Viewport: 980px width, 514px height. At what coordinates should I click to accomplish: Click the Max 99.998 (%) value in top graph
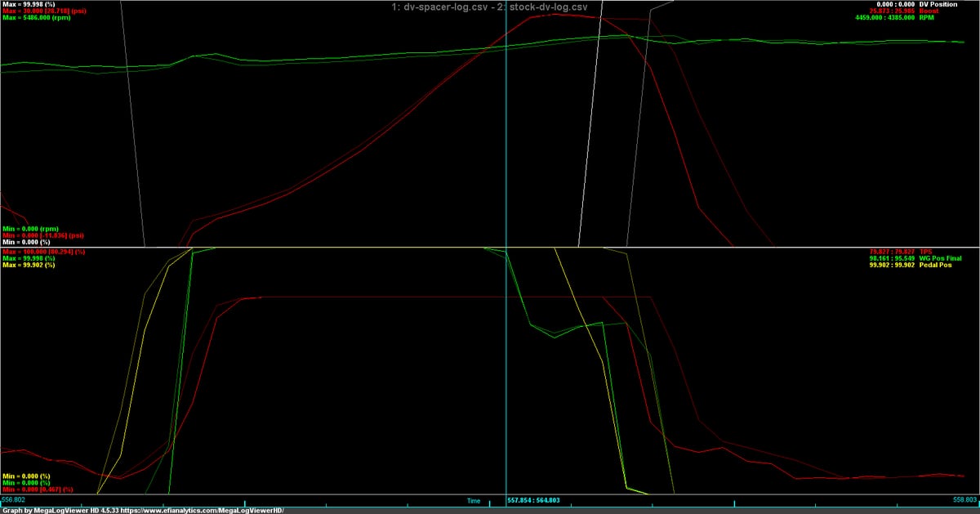click(x=26, y=4)
